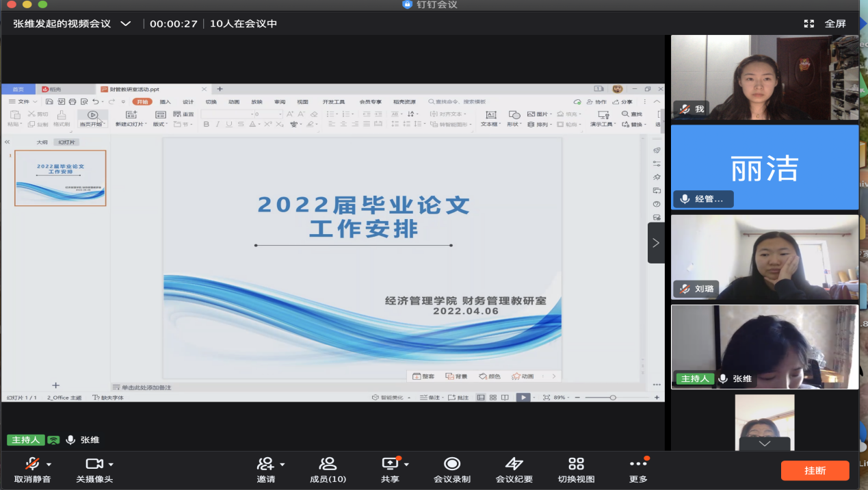Click 查找命令 search command field
The image size is (868, 490).
[457, 101]
